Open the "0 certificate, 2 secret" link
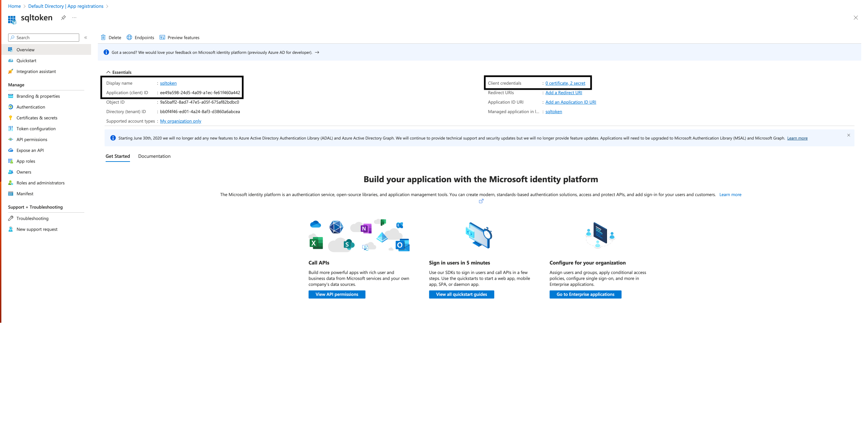This screenshot has width=868, height=444. coord(565,83)
